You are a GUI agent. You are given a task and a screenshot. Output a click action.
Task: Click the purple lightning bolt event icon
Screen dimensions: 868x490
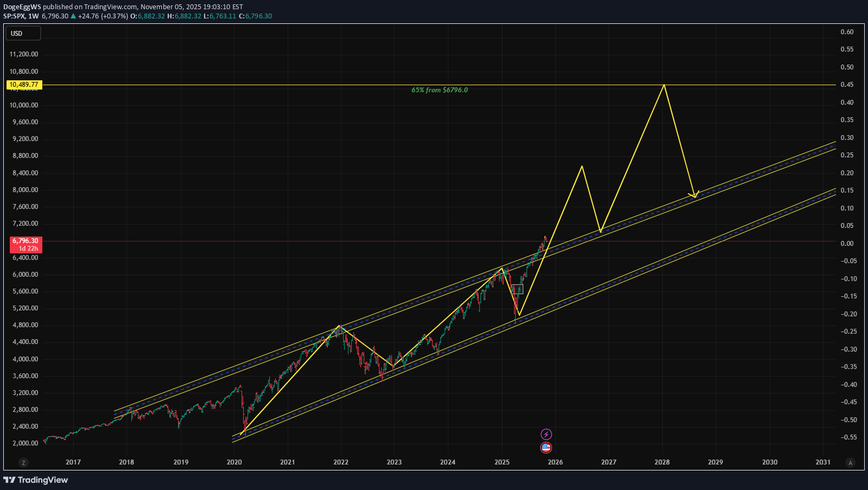click(x=546, y=434)
